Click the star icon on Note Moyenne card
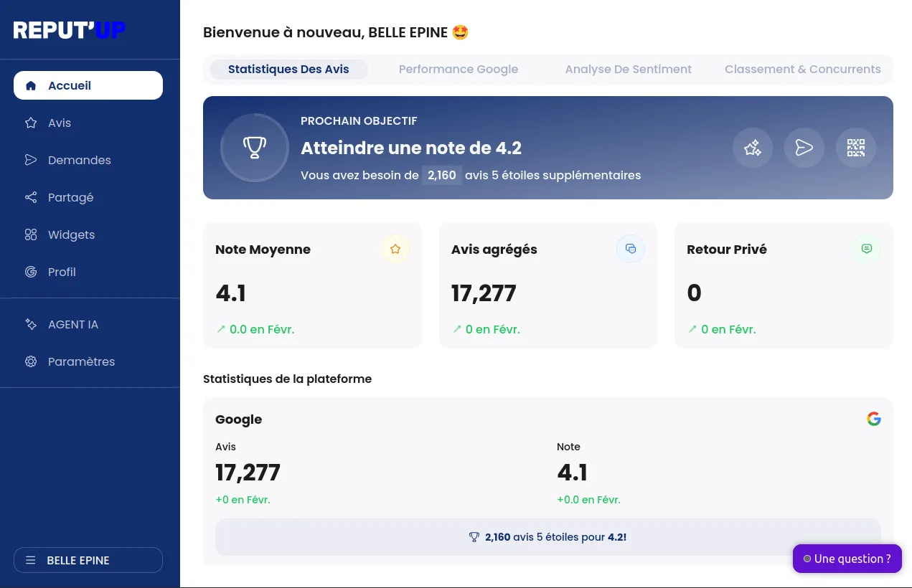The image size is (912, 588). point(395,249)
